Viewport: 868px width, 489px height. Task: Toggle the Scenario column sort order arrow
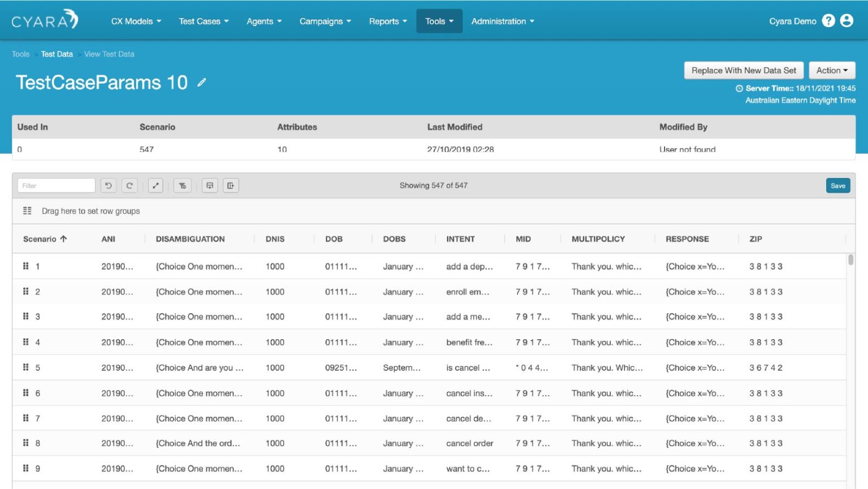click(64, 239)
